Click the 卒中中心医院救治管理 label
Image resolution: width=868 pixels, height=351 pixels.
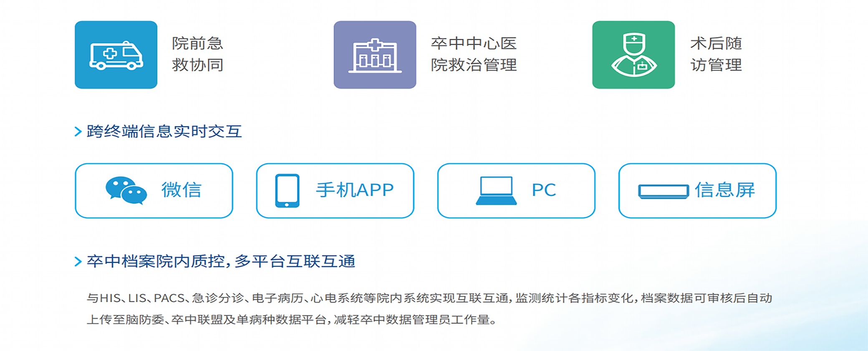[x=474, y=54]
